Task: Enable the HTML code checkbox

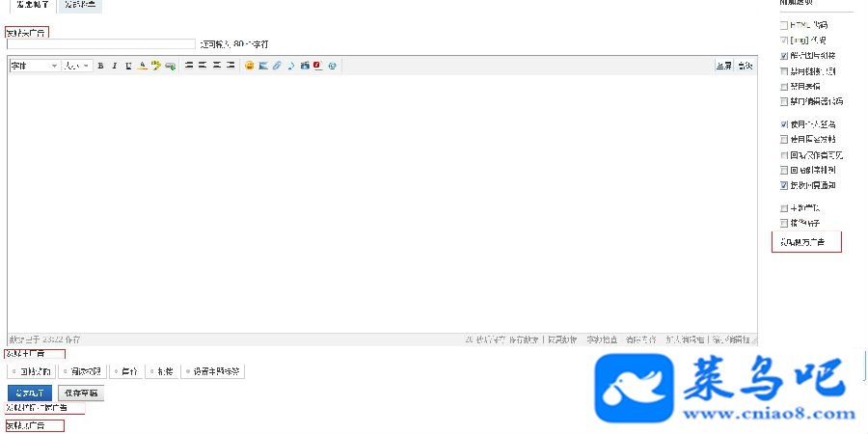Action: (x=783, y=25)
